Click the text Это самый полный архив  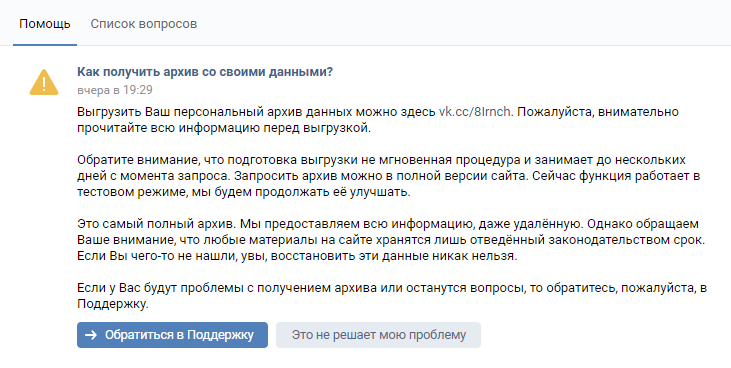pyautogui.click(x=157, y=224)
